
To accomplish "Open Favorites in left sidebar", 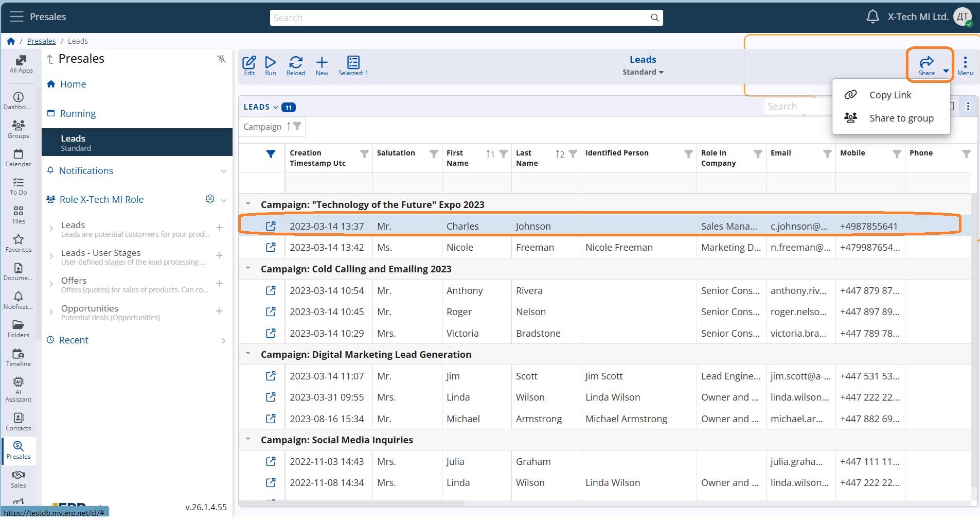I will (x=19, y=244).
